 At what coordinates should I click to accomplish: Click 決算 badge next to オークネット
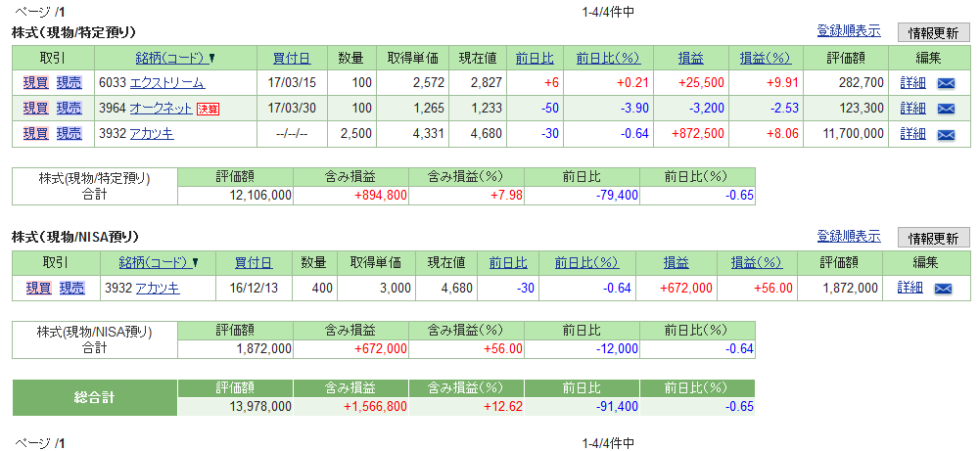[209, 109]
